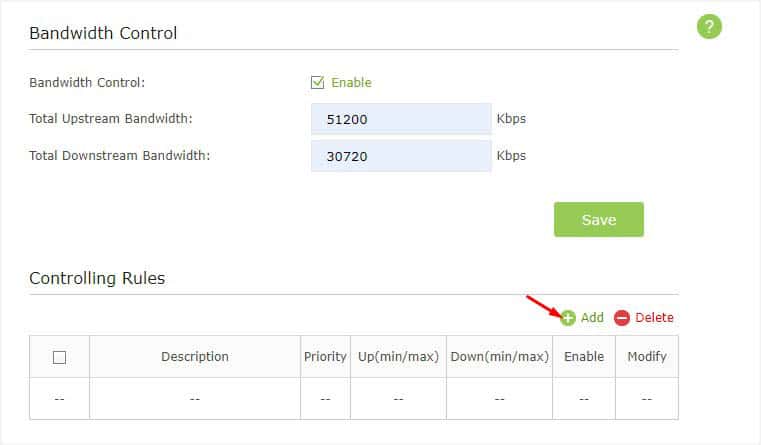Focus the Total Downstream Bandwidth field
The width and height of the screenshot is (761, 445).
401,156
